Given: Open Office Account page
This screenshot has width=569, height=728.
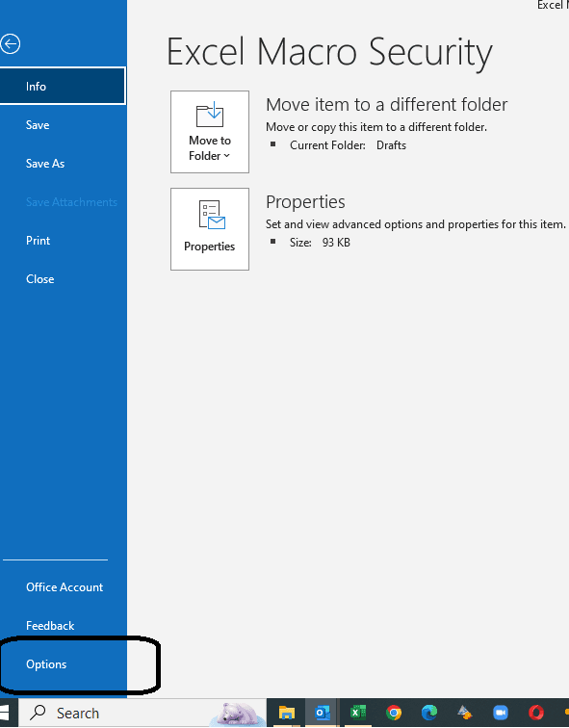Looking at the screenshot, I should coord(65,587).
